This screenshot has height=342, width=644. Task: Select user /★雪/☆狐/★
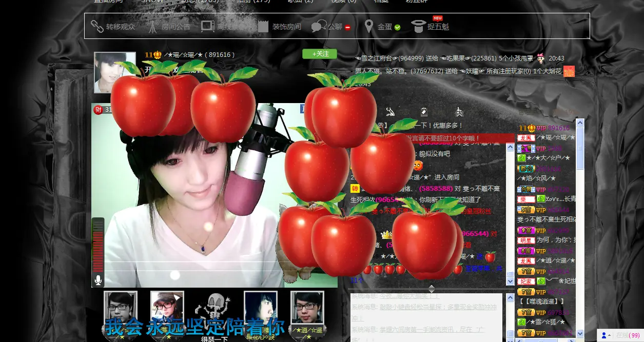click(x=547, y=322)
